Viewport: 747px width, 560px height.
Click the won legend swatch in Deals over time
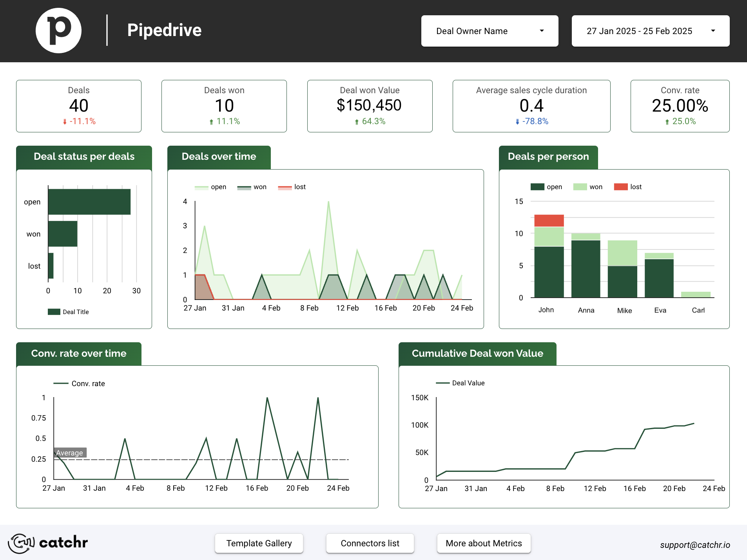click(244, 188)
